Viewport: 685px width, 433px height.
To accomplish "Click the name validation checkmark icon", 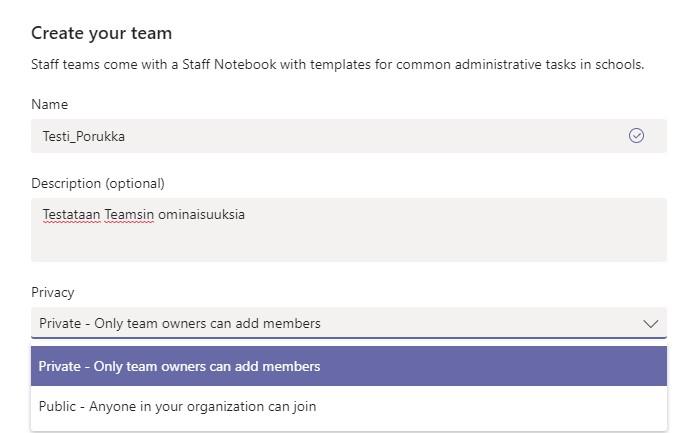I will (x=636, y=135).
